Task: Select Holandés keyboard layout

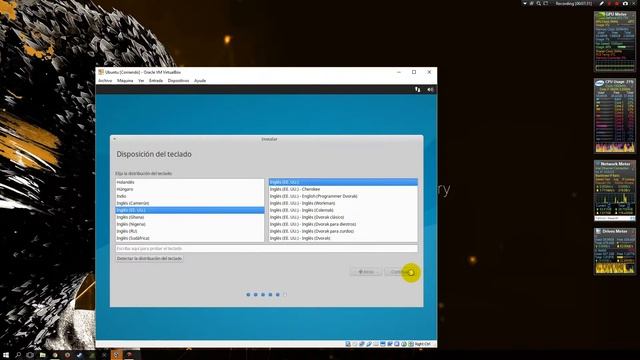Action: tap(190, 182)
